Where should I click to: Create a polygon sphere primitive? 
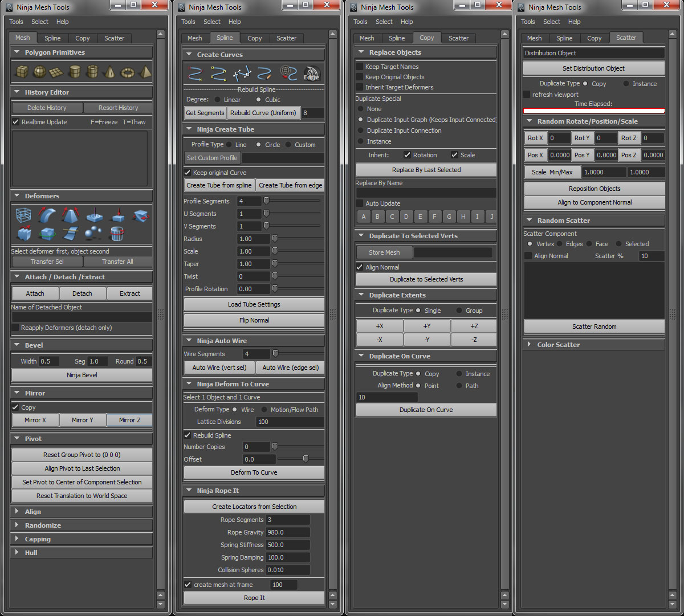(x=39, y=72)
